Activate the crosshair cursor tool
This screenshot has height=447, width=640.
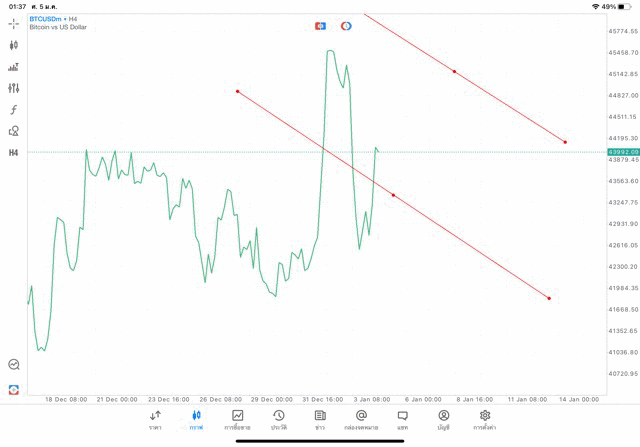tap(14, 23)
